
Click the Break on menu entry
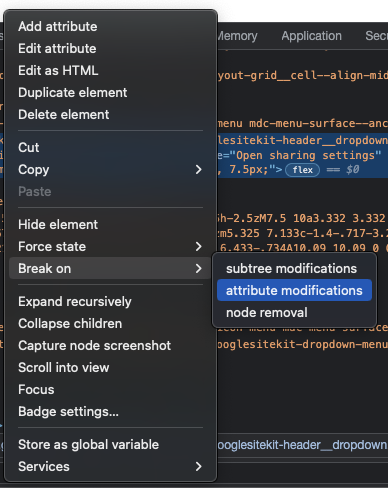pyautogui.click(x=109, y=268)
